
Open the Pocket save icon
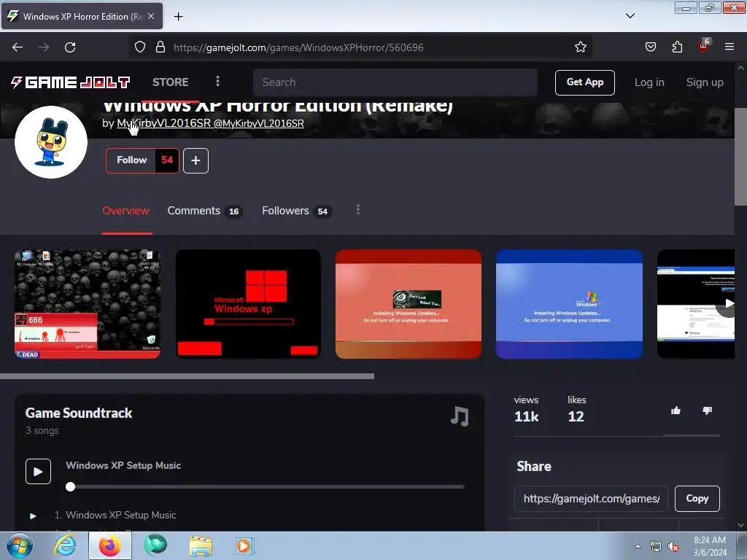tap(650, 47)
